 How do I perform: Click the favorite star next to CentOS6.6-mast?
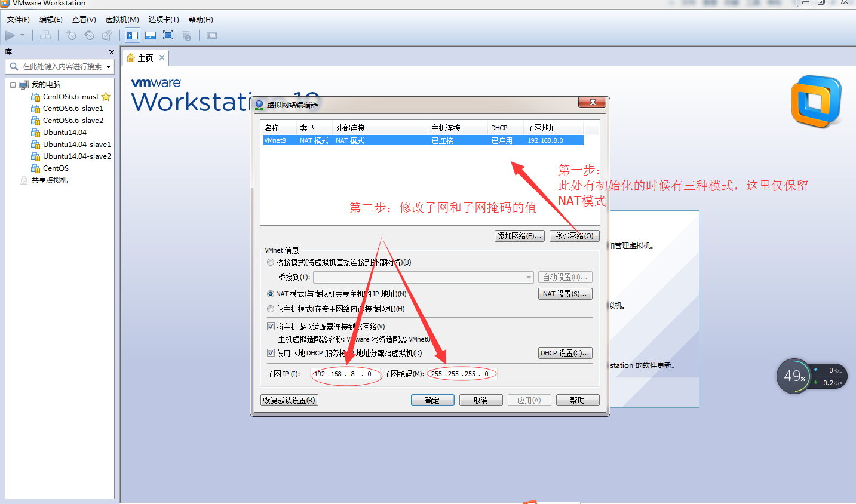[106, 96]
